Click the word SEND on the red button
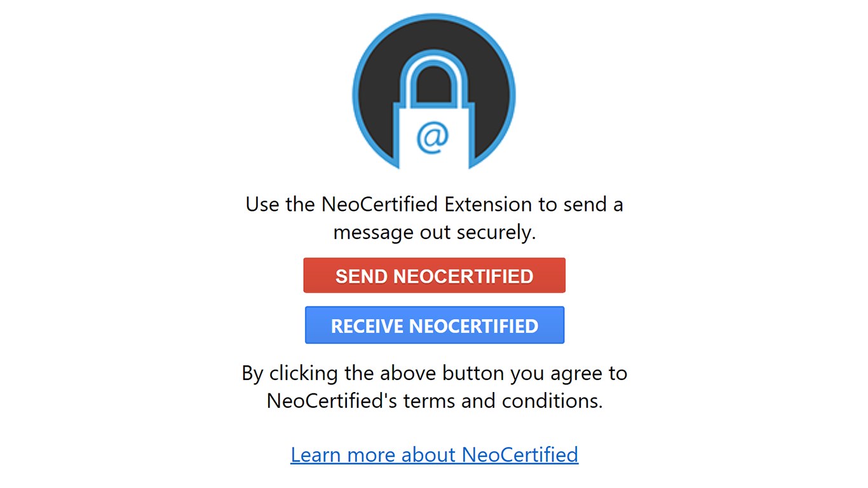 pyautogui.click(x=361, y=276)
